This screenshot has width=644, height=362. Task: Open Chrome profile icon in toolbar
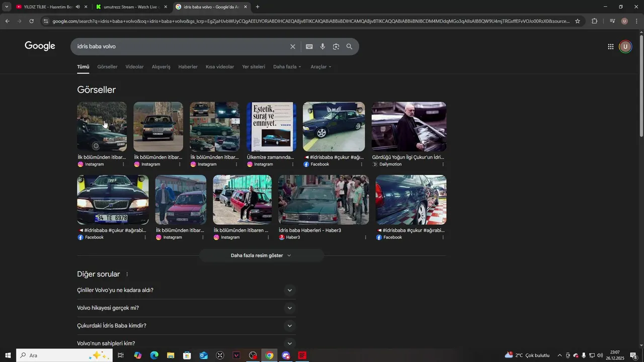coord(624,21)
